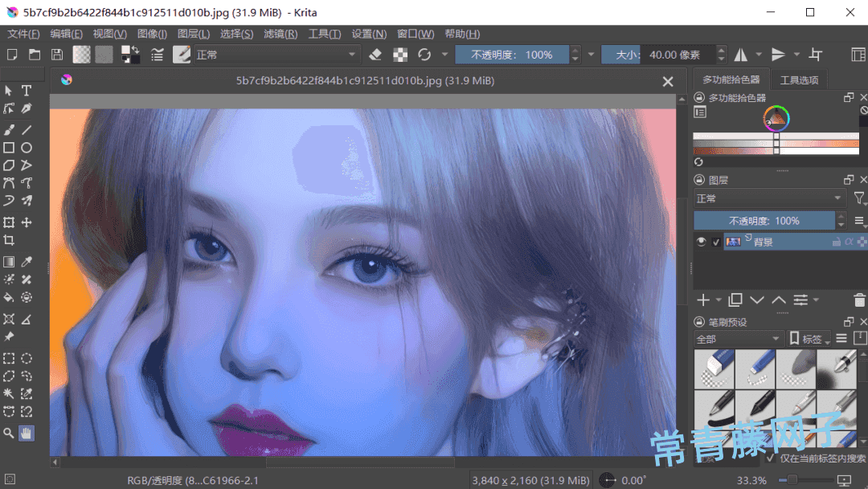868x489 pixels.
Task: Select the Text tool
Action: [26, 91]
